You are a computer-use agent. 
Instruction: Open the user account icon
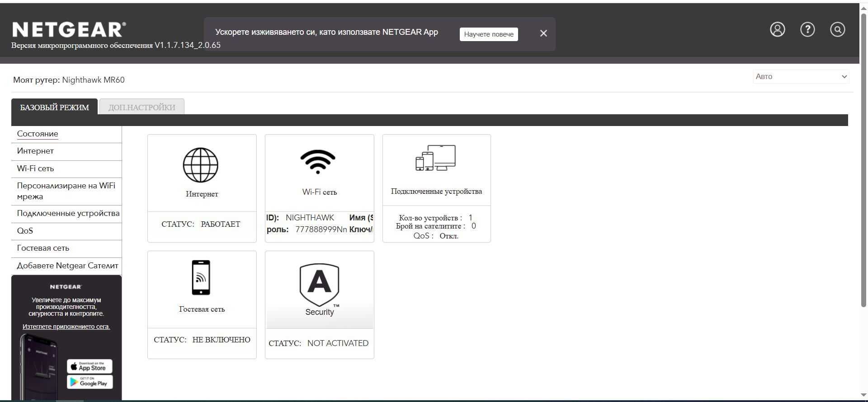(x=777, y=29)
